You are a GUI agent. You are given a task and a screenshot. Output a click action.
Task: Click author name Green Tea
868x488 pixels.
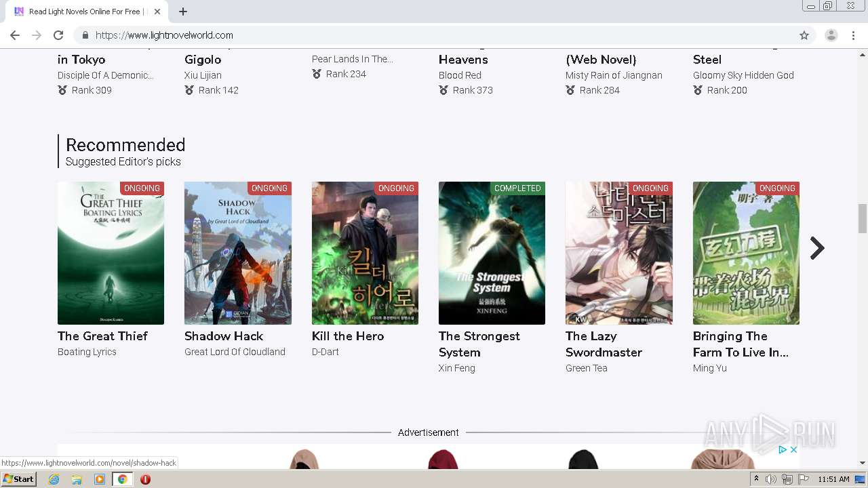click(x=587, y=368)
